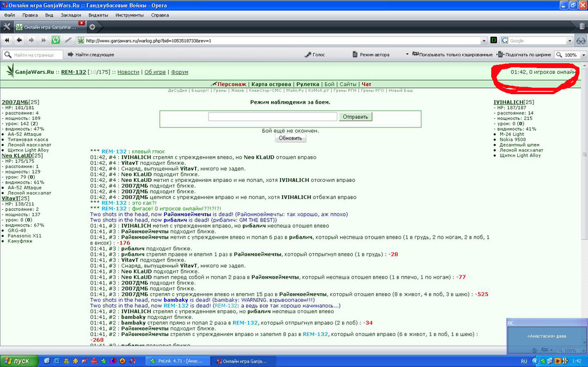588x367 pixels.
Task: Open the zoom 100% dropdown
Action: [x=583, y=55]
